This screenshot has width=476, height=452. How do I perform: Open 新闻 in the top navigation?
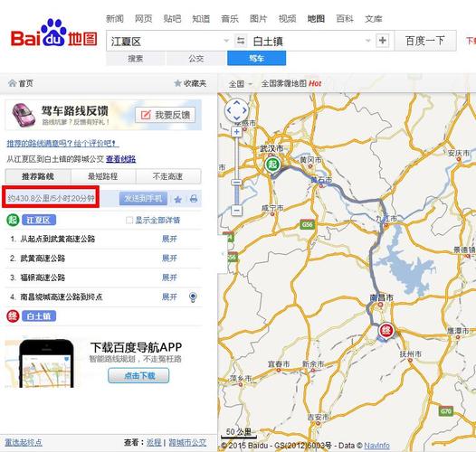pos(115,19)
